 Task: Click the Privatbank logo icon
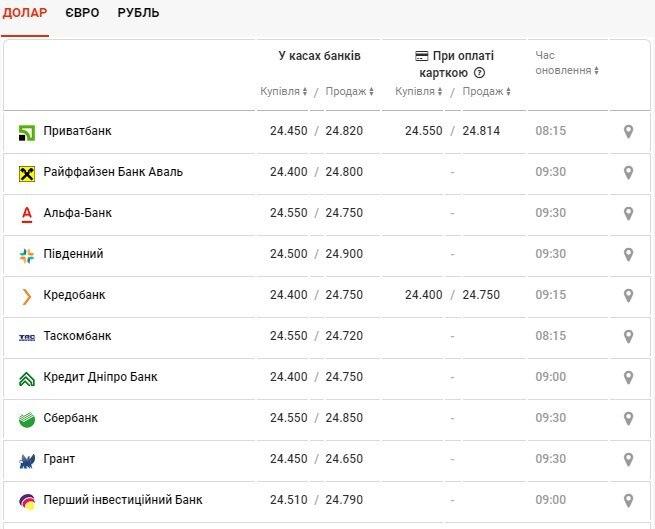point(27,131)
